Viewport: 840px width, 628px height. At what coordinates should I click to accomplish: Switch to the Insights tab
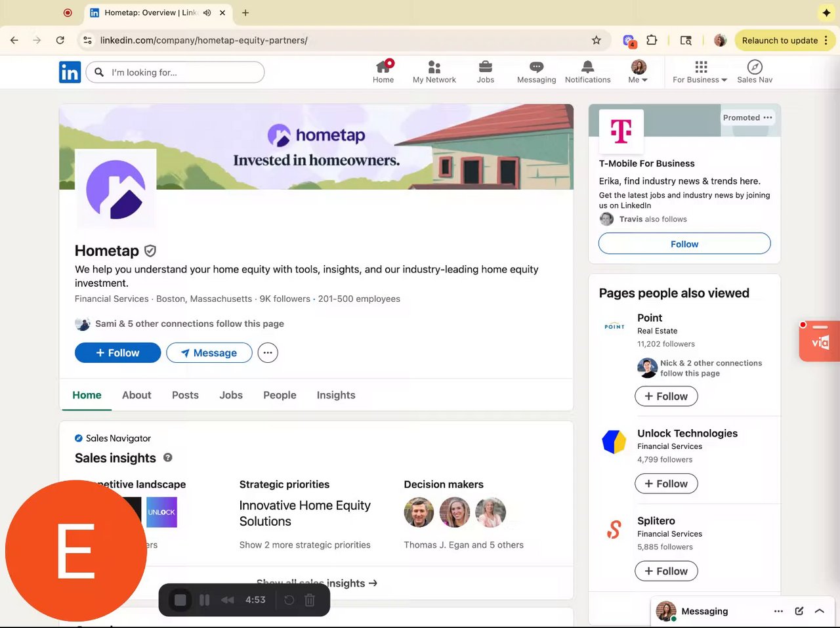pyautogui.click(x=336, y=395)
